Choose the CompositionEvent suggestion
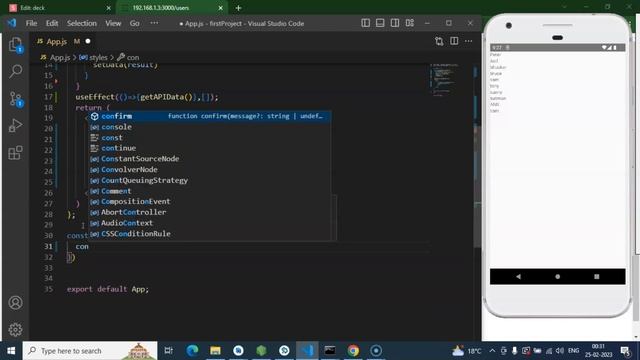Viewport: 640px width, 360px height. [210, 202]
